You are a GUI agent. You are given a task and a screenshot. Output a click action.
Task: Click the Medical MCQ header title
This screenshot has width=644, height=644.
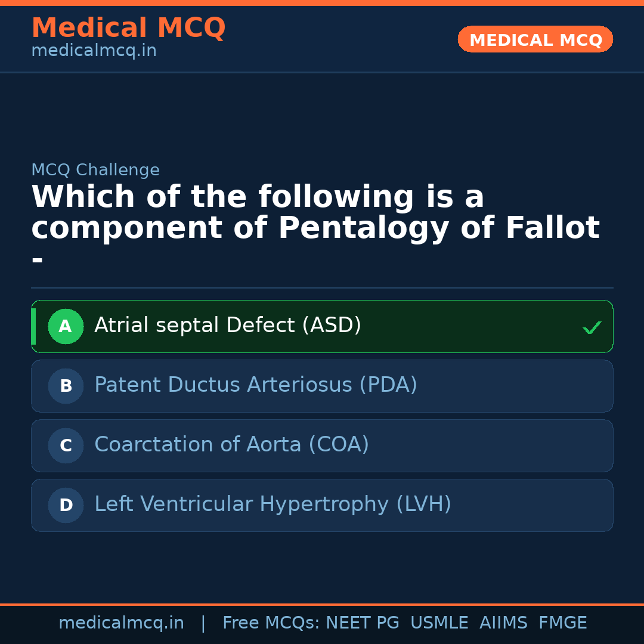(128, 28)
